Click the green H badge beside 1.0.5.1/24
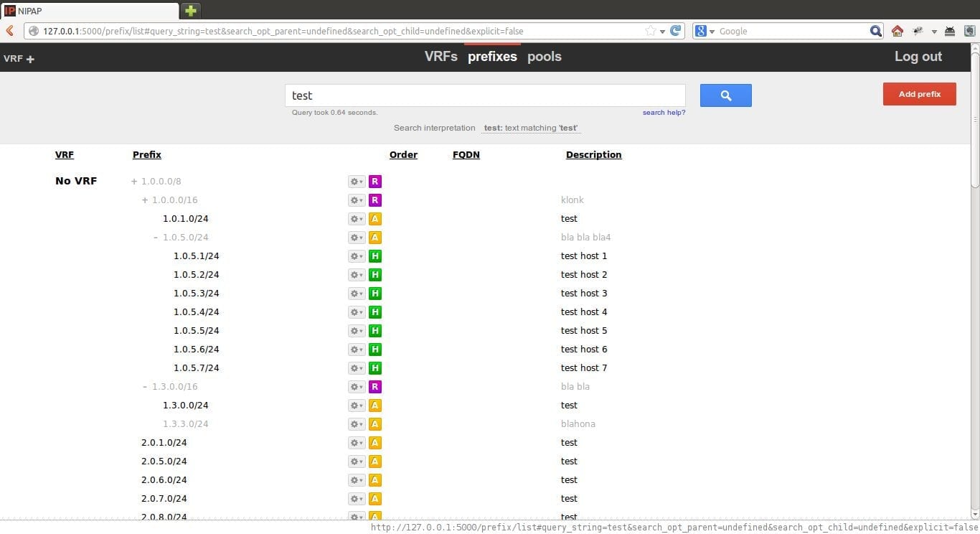Screen dimensions: 980x534 tap(374, 256)
